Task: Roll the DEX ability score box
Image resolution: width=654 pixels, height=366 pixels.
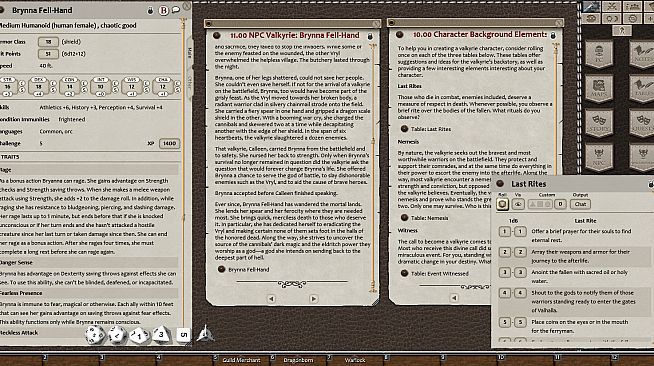Action: (x=38, y=86)
